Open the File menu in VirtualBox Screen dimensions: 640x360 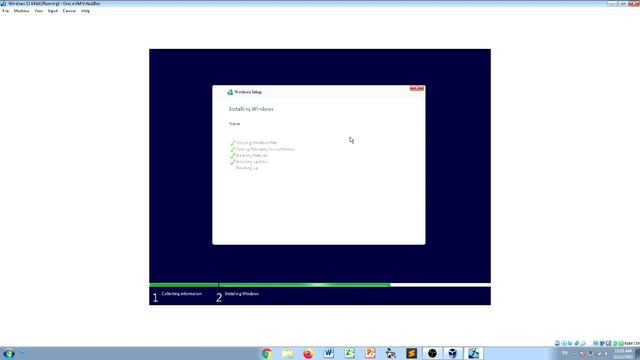coord(6,11)
